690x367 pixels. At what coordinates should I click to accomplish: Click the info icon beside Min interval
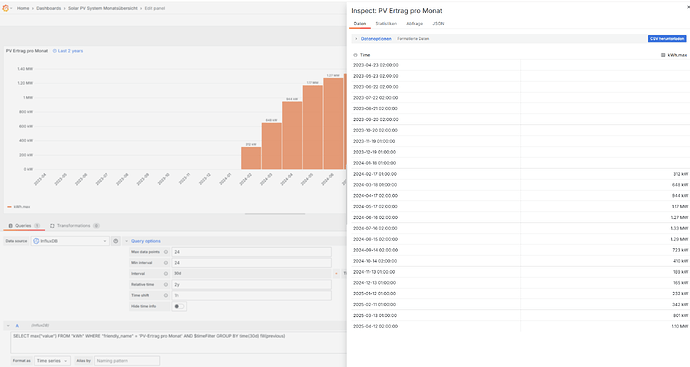point(166,263)
